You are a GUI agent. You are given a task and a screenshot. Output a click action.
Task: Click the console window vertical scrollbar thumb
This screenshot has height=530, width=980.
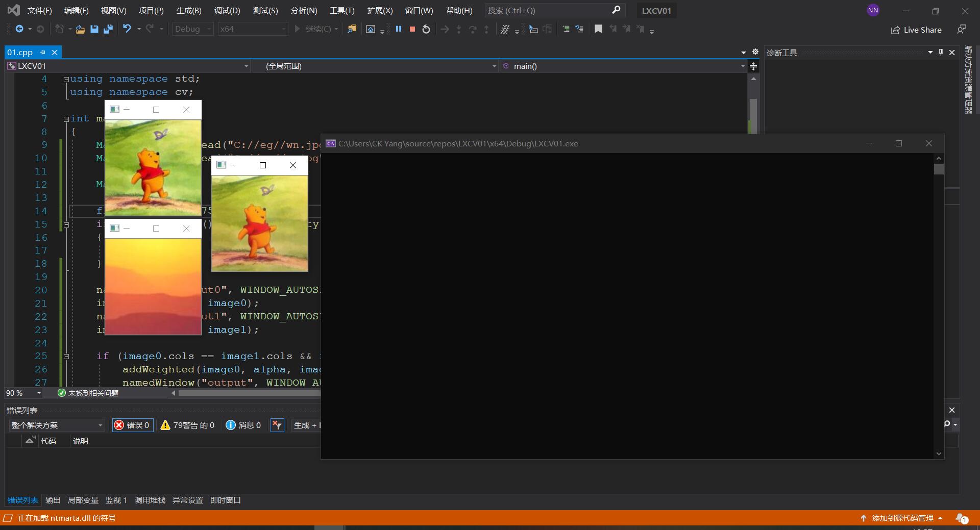coord(939,169)
